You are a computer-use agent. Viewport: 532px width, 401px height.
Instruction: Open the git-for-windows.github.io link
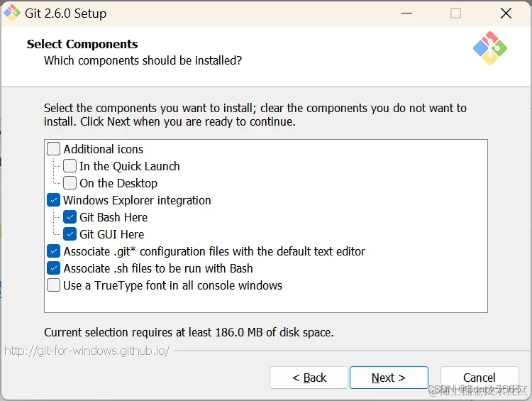click(87, 351)
